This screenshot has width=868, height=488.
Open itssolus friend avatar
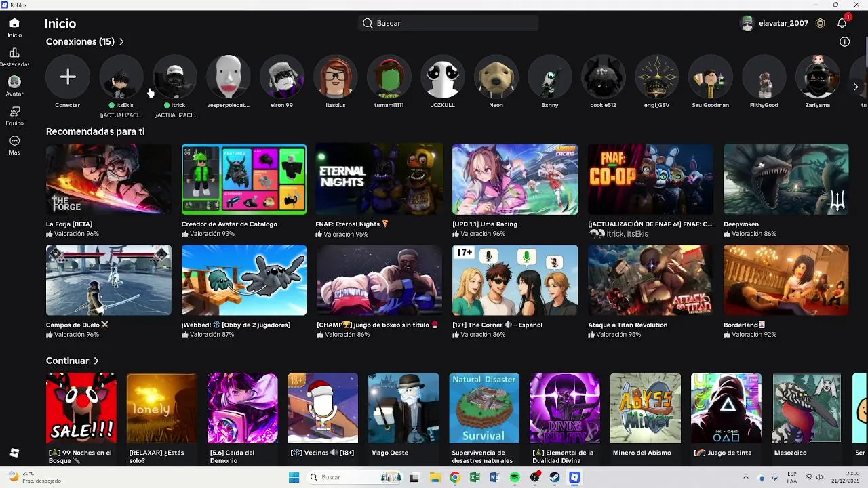point(336,77)
